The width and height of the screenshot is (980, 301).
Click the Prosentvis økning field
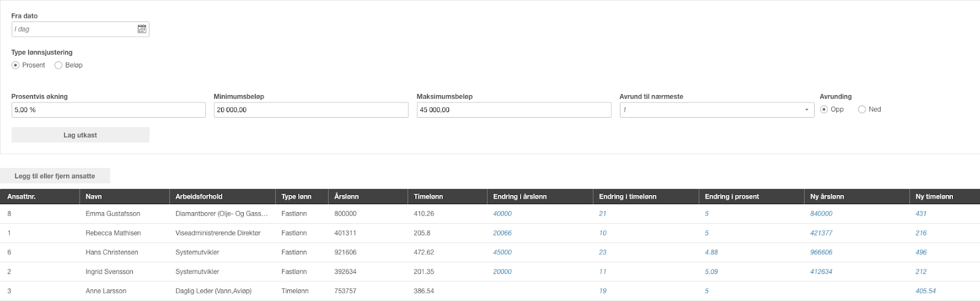pyautogui.click(x=108, y=110)
